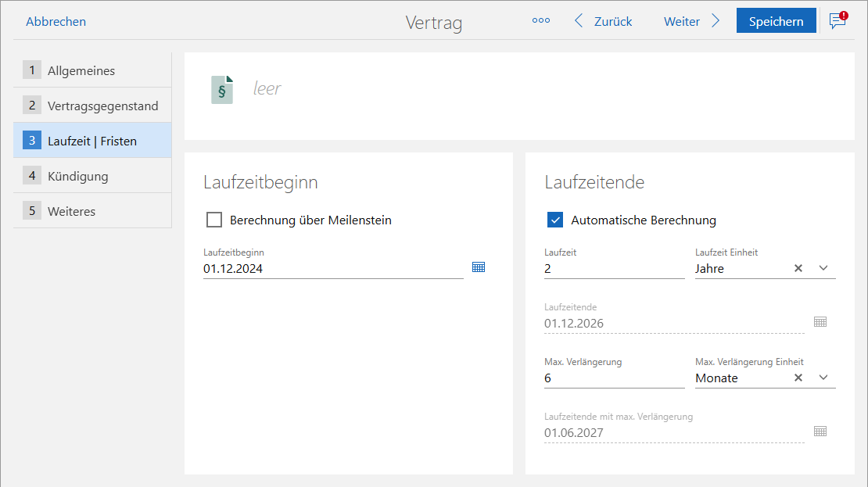This screenshot has width=868, height=487.
Task: Click the Speichern button
Action: point(776,20)
